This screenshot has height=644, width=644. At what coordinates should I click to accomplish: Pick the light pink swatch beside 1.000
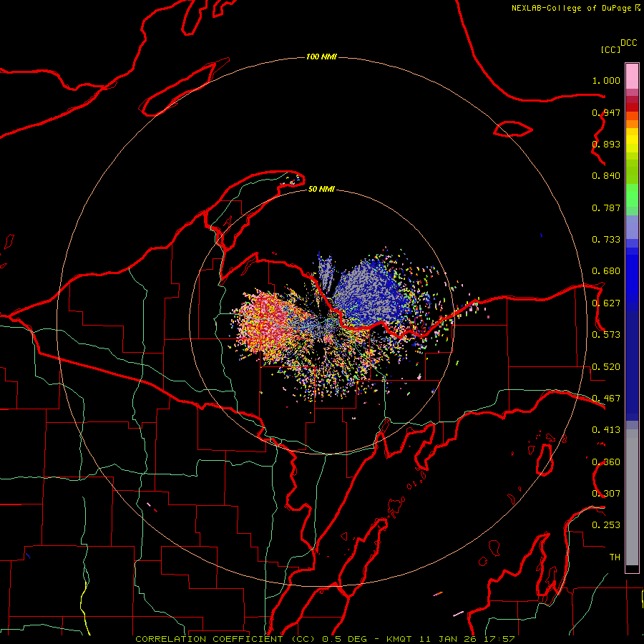pos(632,77)
